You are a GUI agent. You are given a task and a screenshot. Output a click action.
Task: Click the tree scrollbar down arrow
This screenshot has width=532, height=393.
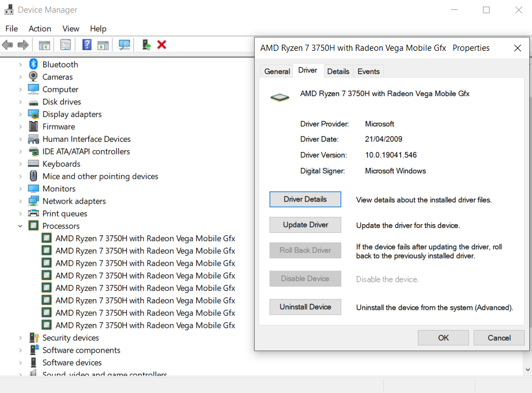(528, 369)
